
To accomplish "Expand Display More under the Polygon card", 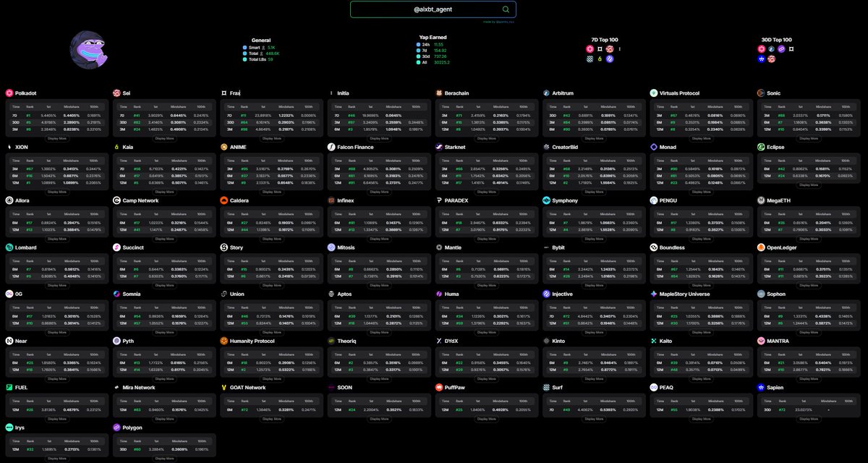I will [x=164, y=459].
